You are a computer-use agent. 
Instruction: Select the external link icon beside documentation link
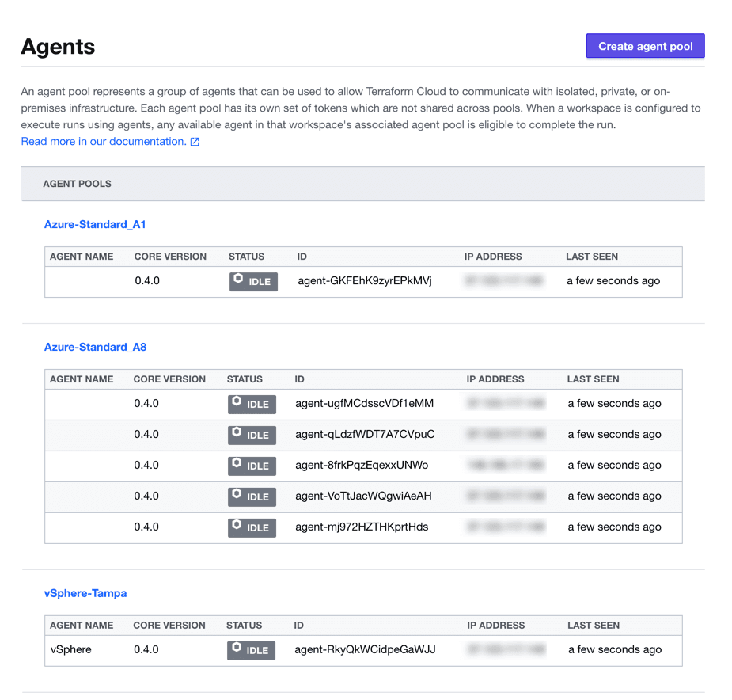tap(195, 141)
